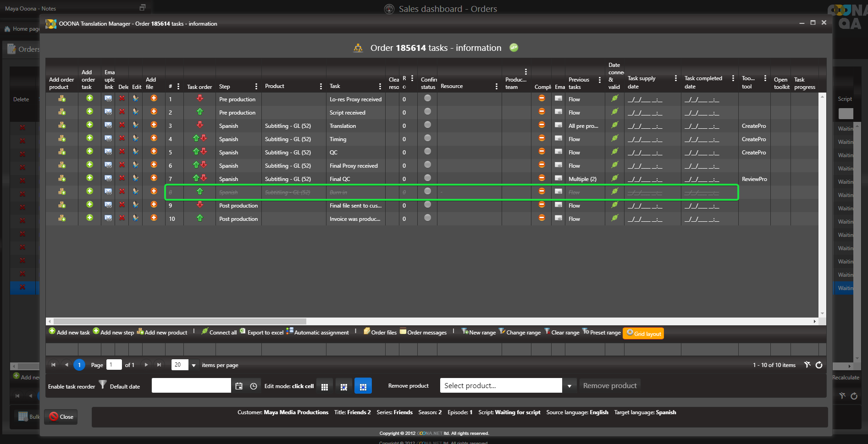Open the default date calendar picker
Screen dimensions: 868x444
(239, 386)
